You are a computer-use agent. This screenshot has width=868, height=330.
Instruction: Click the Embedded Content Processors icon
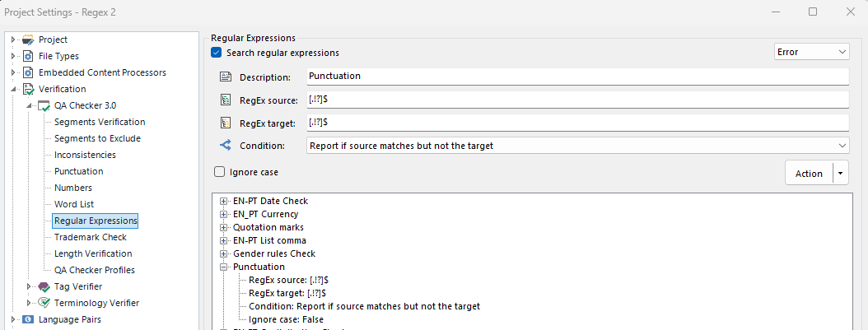pyautogui.click(x=29, y=72)
